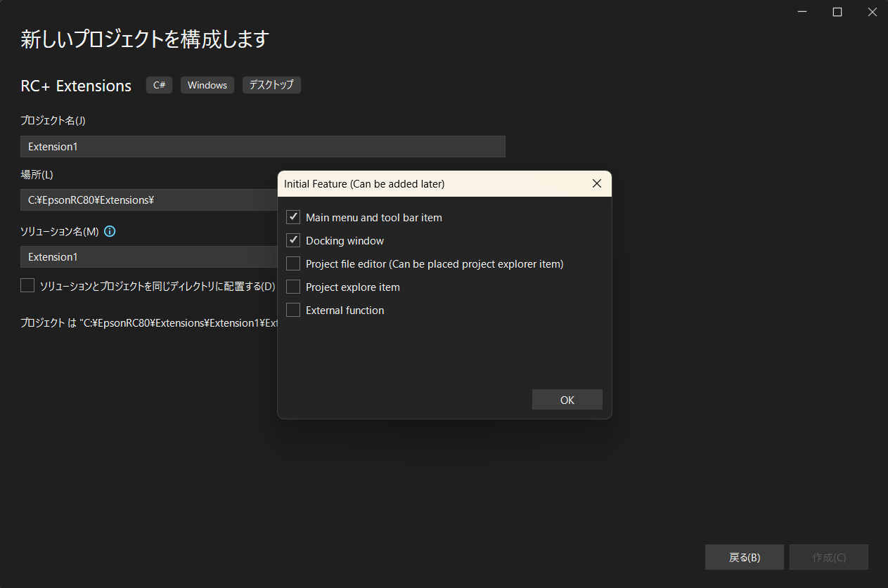Close the Initial Feature dialog
The width and height of the screenshot is (888, 588).
(x=596, y=184)
